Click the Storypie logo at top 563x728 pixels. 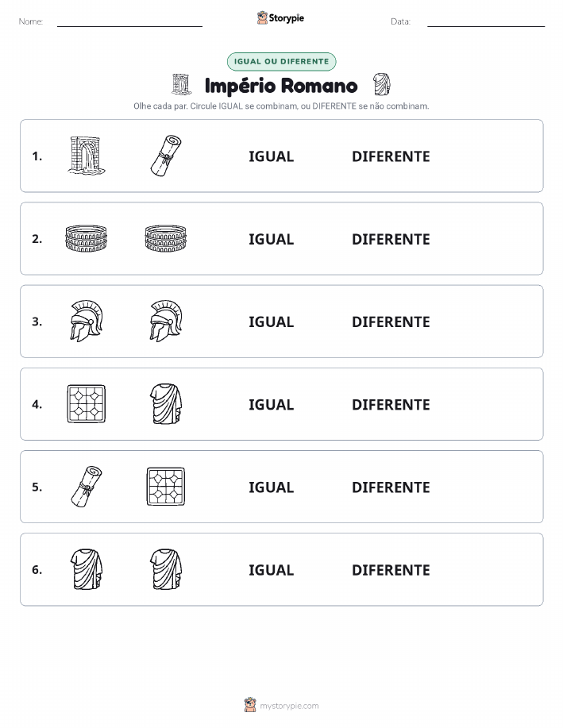pyautogui.click(x=280, y=18)
